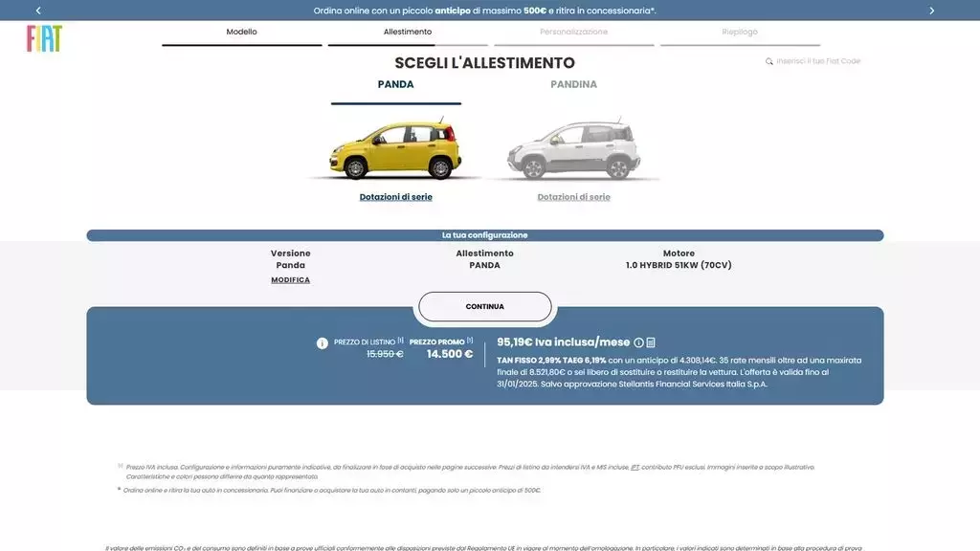Viewport: 980px width, 551px height.
Task: Open Dotazioni di serie for Pandina
Action: [574, 197]
